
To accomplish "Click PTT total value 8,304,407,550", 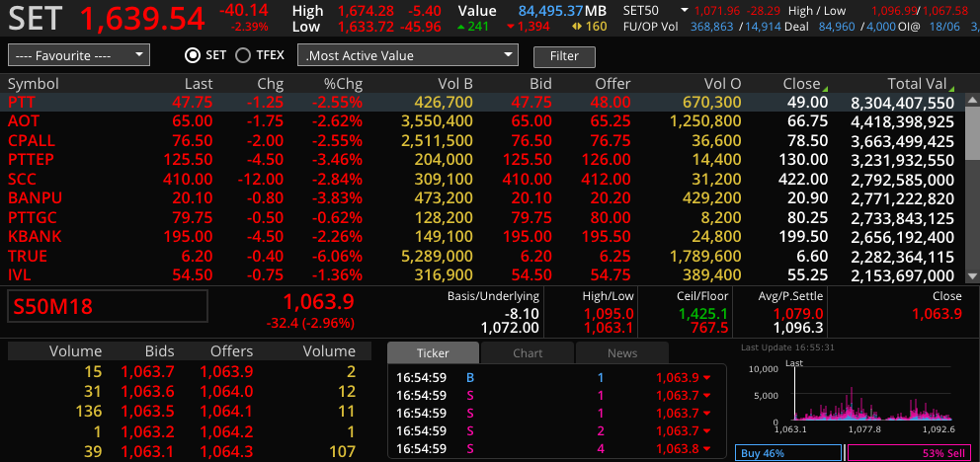I will [903, 103].
